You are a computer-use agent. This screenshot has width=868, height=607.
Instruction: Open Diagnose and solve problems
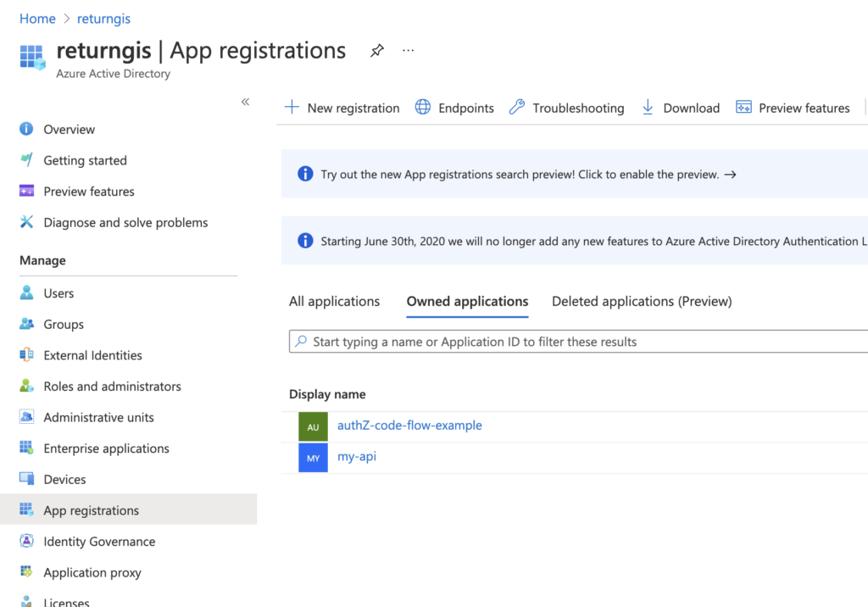[125, 222]
